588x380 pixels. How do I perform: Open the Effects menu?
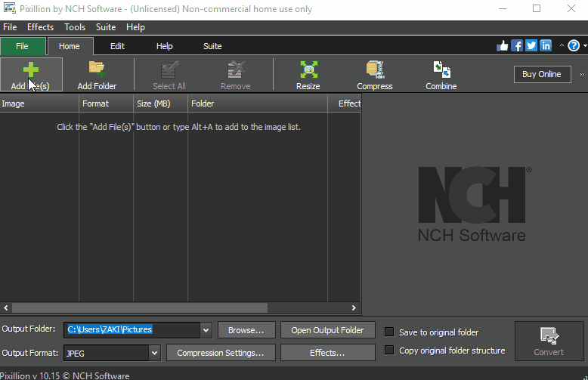[40, 27]
